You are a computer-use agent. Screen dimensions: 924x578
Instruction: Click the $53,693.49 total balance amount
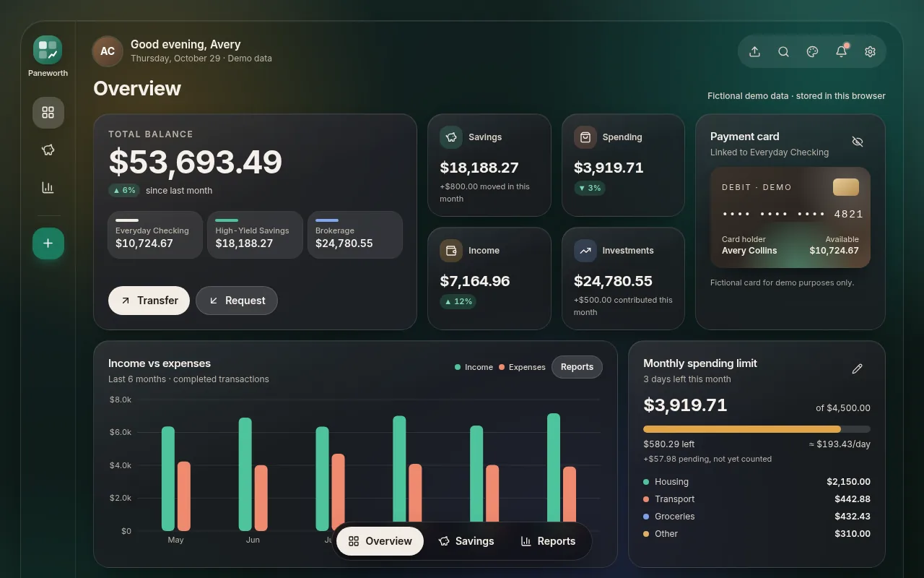tap(196, 162)
